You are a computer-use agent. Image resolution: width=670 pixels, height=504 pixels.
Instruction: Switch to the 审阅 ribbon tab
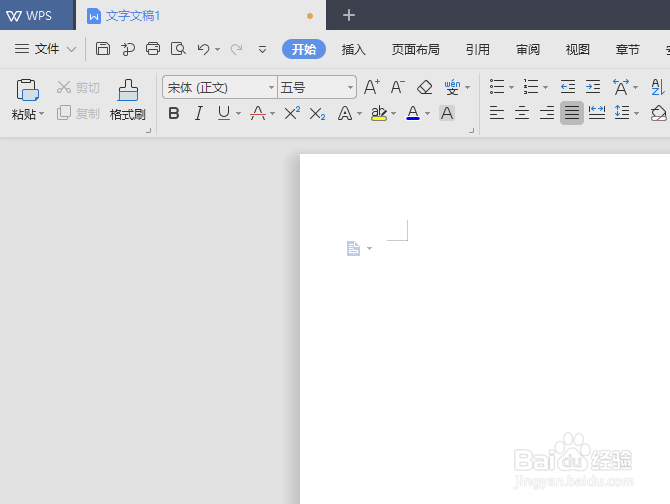[528, 50]
